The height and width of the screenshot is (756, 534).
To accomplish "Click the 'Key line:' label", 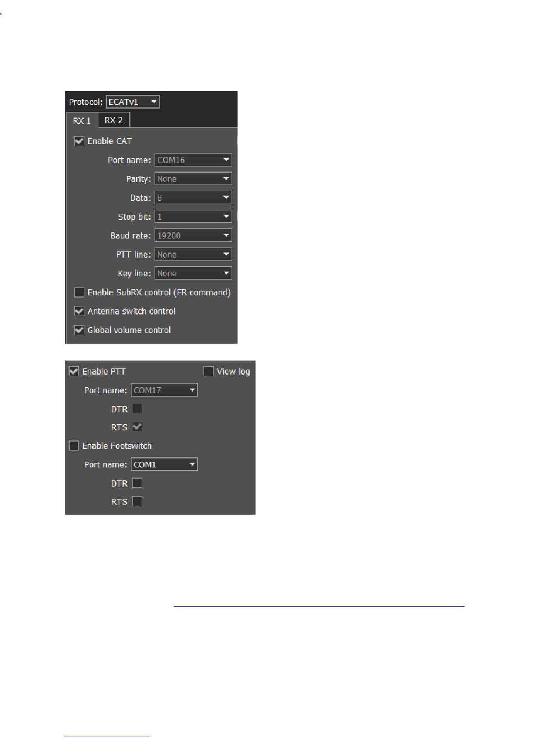I will click(134, 273).
